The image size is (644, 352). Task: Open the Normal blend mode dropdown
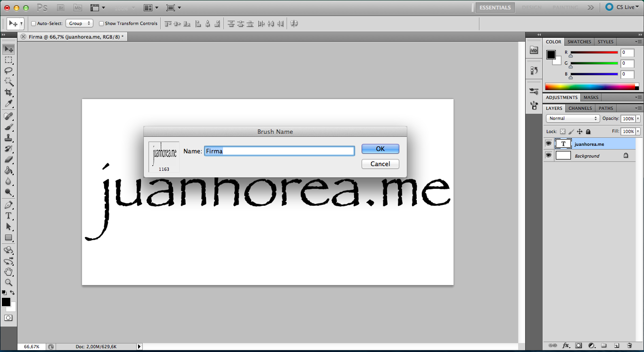(x=572, y=118)
